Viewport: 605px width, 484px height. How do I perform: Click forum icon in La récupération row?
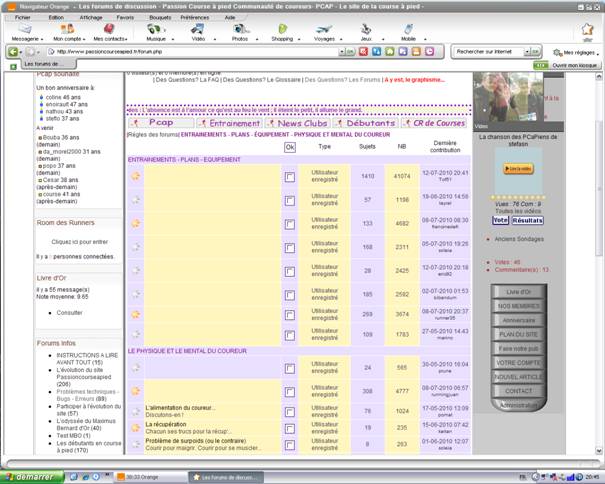(135, 428)
